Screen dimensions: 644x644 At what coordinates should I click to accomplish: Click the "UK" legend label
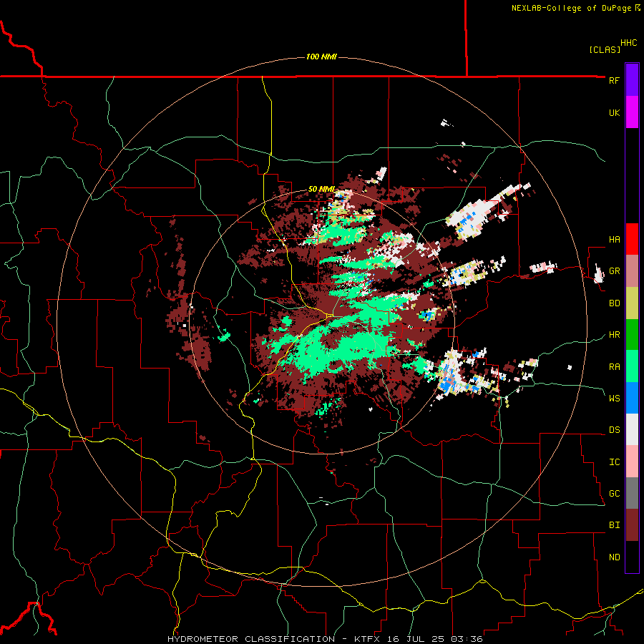(614, 112)
